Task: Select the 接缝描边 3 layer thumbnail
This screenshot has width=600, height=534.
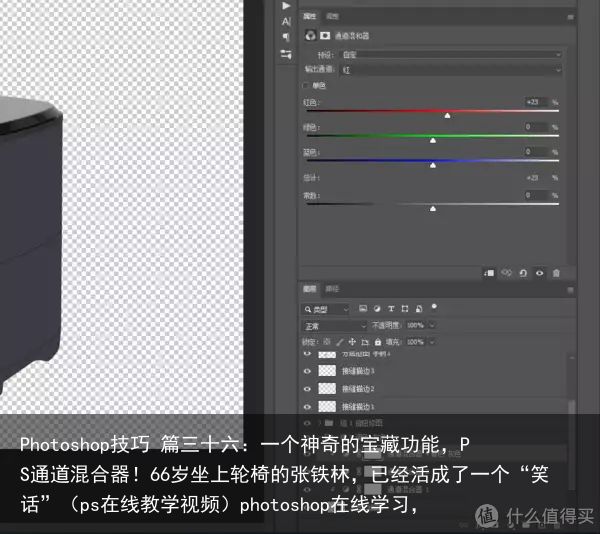Action: (327, 371)
